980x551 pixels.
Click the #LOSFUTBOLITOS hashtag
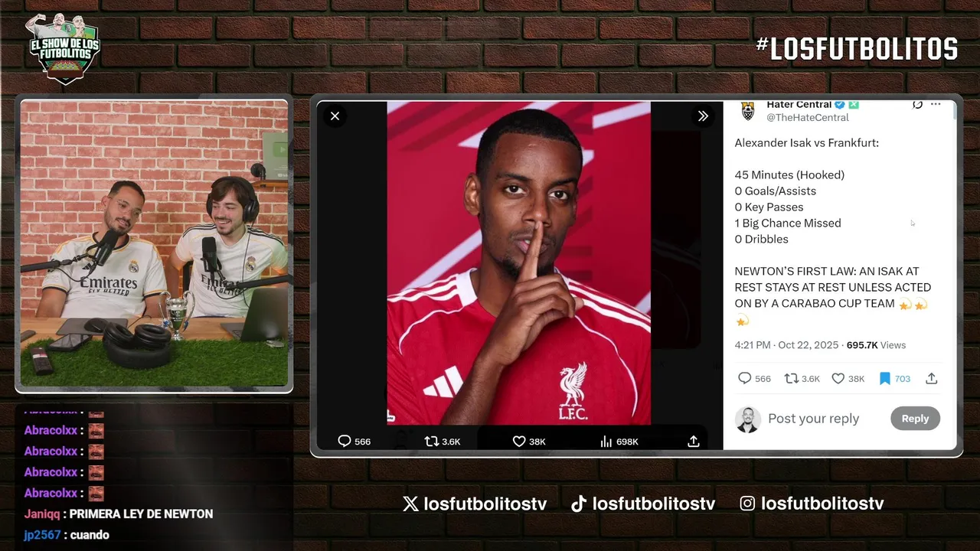(857, 49)
